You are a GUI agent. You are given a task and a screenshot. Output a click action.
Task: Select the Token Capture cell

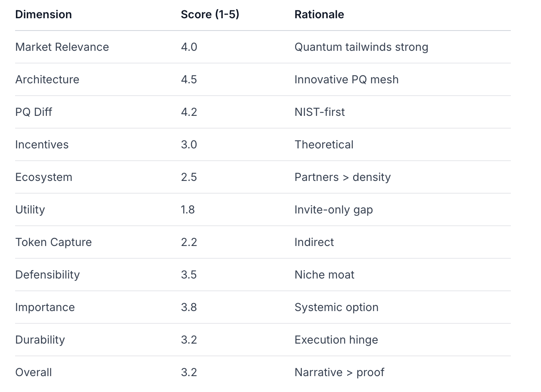(53, 242)
